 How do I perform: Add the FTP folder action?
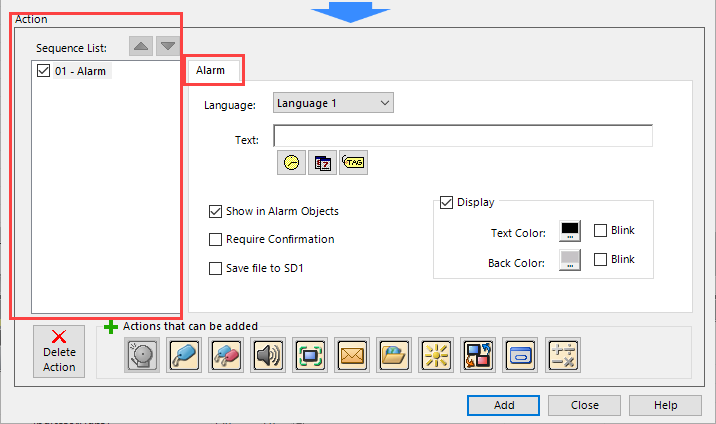(x=394, y=355)
